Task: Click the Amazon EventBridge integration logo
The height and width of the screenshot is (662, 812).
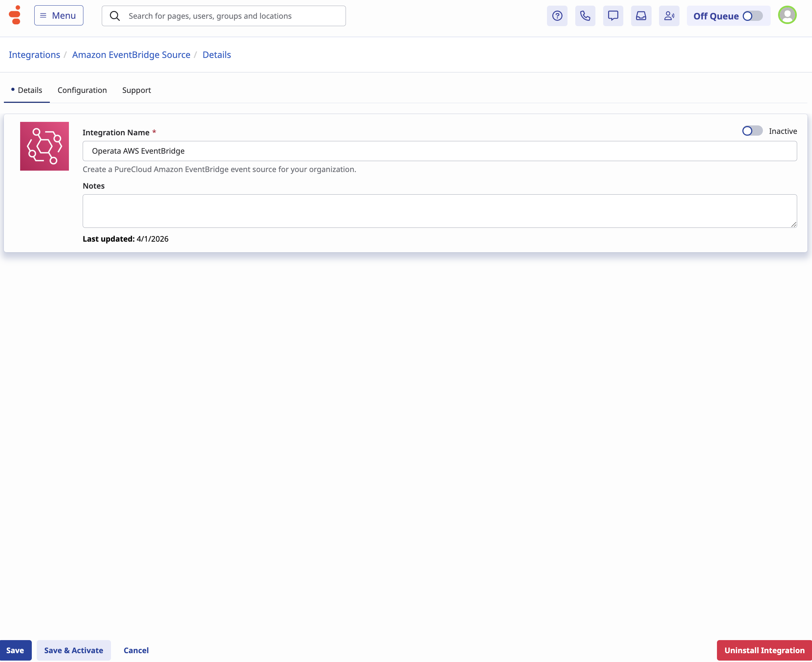Action: point(44,146)
